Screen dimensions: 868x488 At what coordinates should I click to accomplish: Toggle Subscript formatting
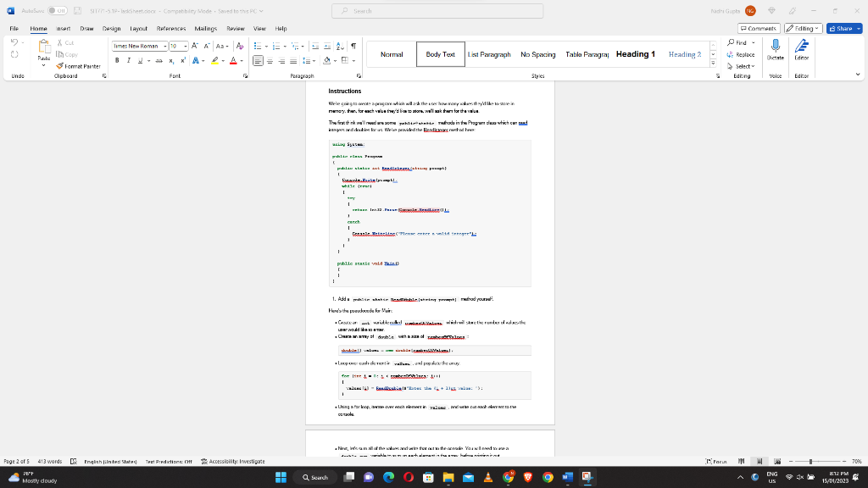[171, 60]
